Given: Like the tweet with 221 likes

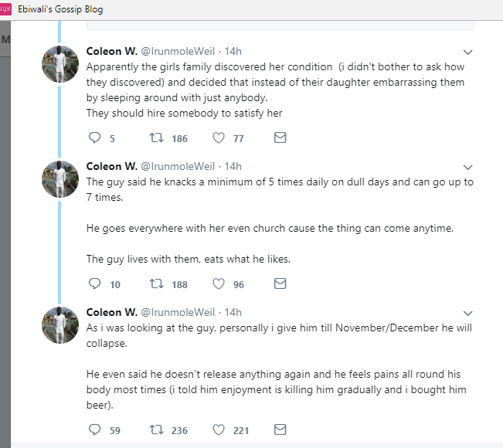Looking at the screenshot, I should [x=218, y=430].
